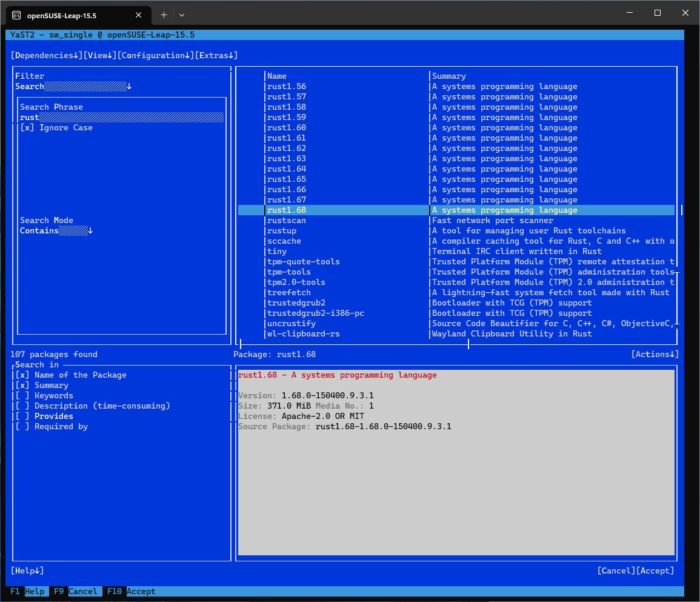
Task: Enable the Required by checkbox
Action: coord(52,426)
